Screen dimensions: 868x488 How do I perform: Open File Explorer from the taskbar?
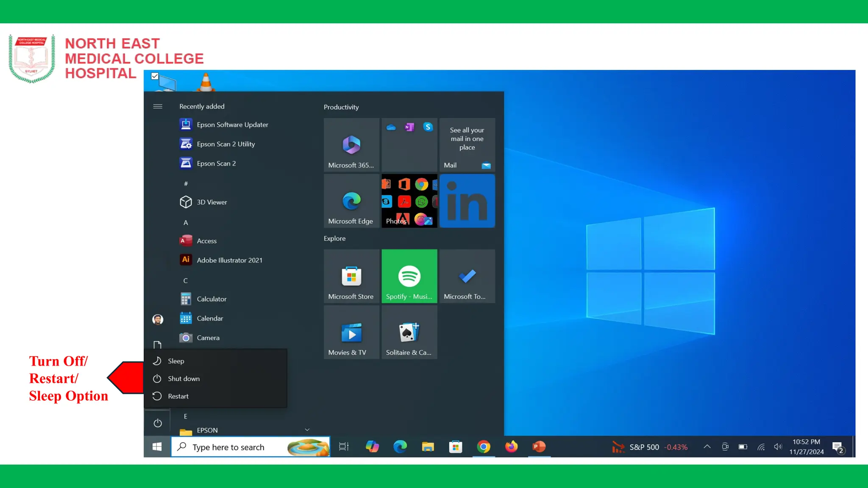click(428, 447)
